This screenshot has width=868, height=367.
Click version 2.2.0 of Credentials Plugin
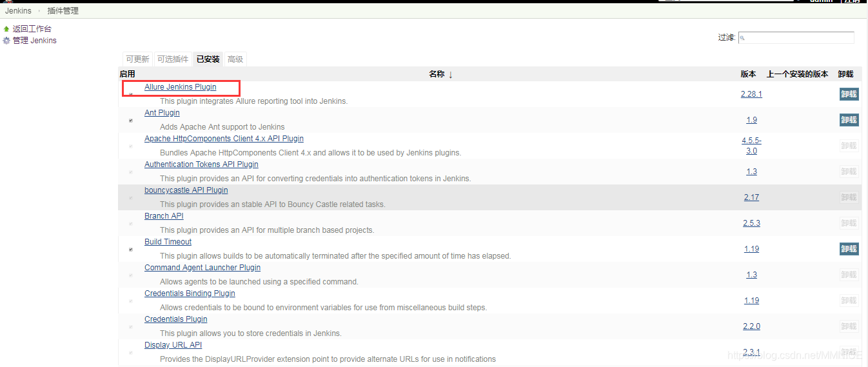[751, 326]
